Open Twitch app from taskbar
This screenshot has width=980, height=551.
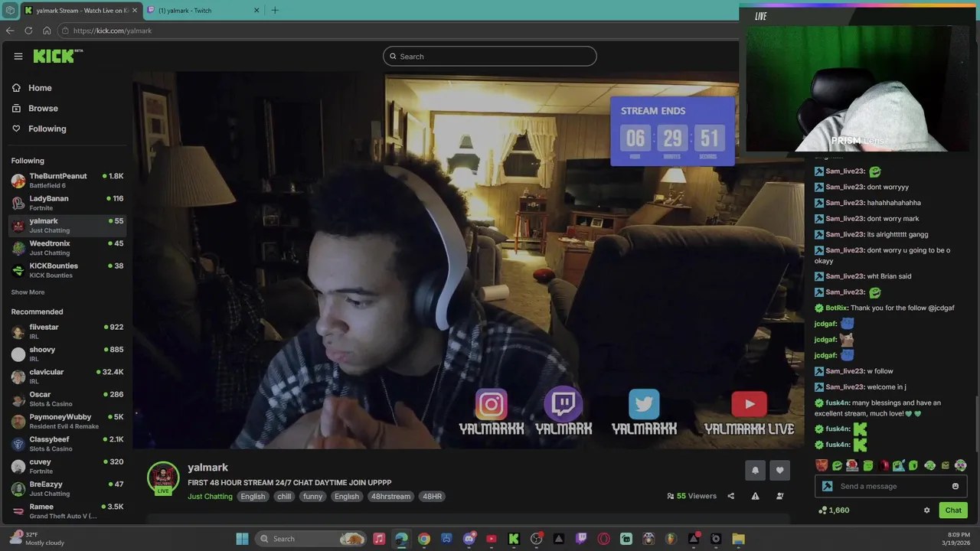pos(581,539)
